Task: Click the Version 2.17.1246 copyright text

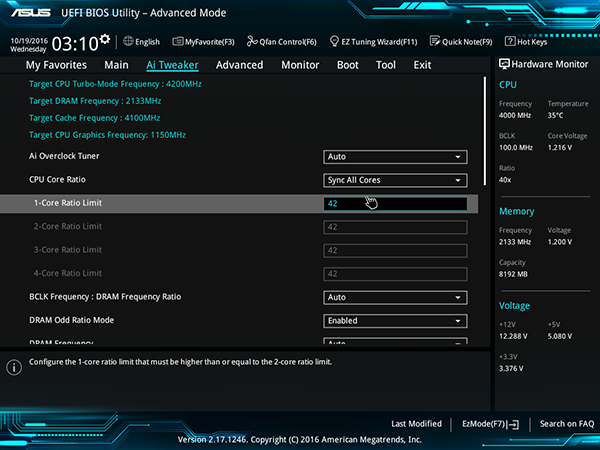Action: tap(300, 440)
